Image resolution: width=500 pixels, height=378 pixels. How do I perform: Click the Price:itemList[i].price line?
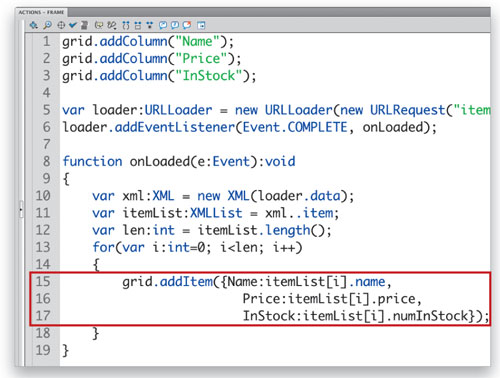(x=332, y=299)
